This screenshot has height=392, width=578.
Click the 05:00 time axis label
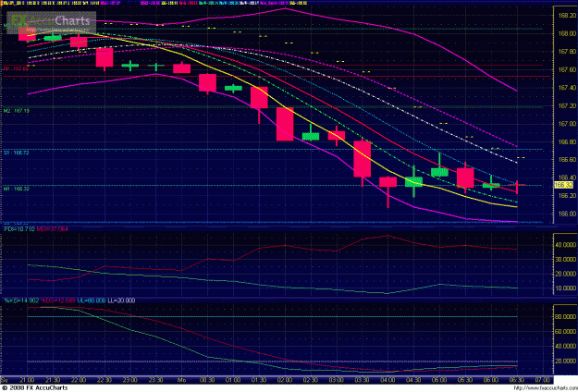[439, 380]
